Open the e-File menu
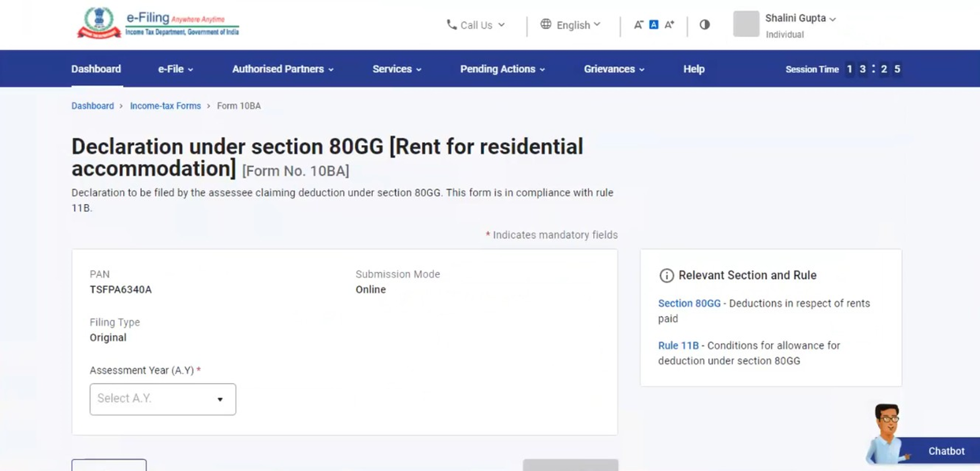Image resolution: width=980 pixels, height=471 pixels. click(175, 69)
